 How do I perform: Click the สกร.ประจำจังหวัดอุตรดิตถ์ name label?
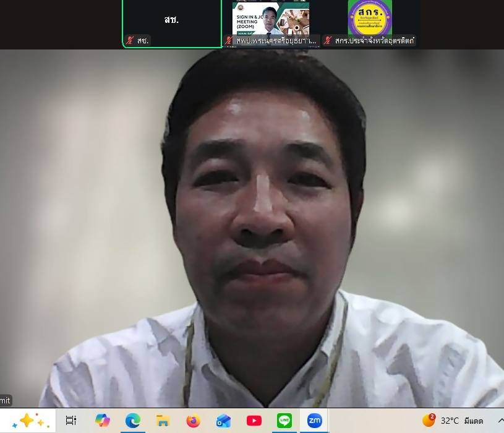click(x=374, y=41)
